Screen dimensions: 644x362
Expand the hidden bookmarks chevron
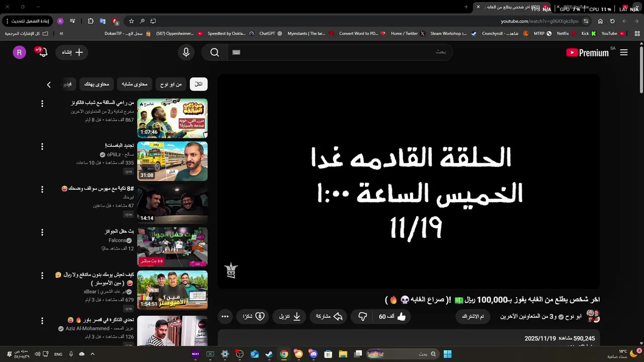point(61,34)
